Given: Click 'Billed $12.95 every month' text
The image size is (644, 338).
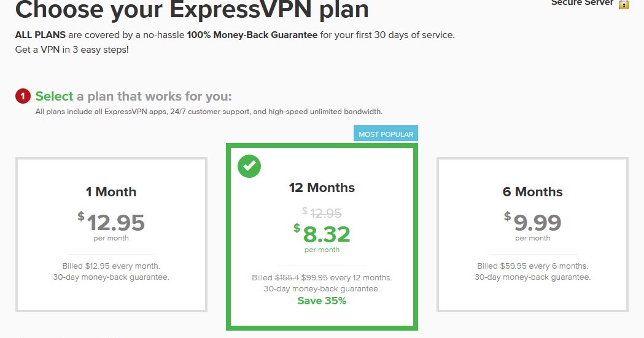Looking at the screenshot, I should (111, 266).
